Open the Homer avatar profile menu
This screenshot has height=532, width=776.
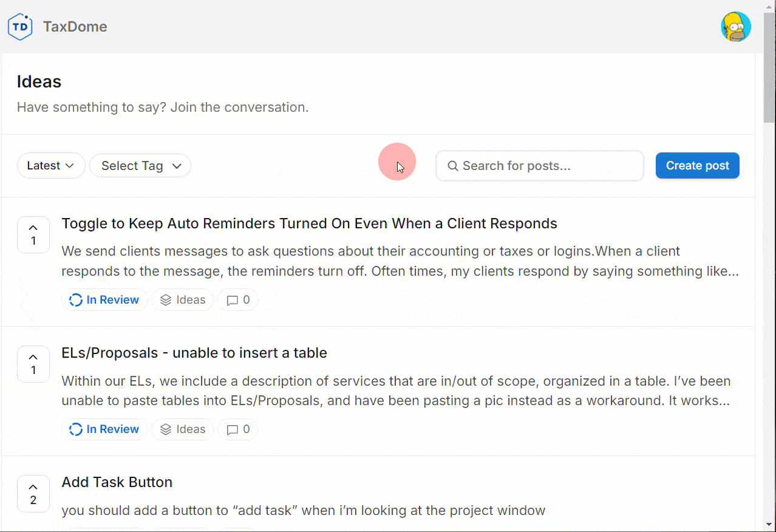click(735, 27)
